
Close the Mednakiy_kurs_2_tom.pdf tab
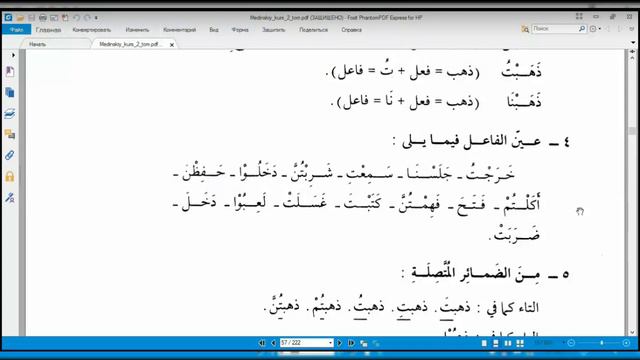[x=172, y=45]
